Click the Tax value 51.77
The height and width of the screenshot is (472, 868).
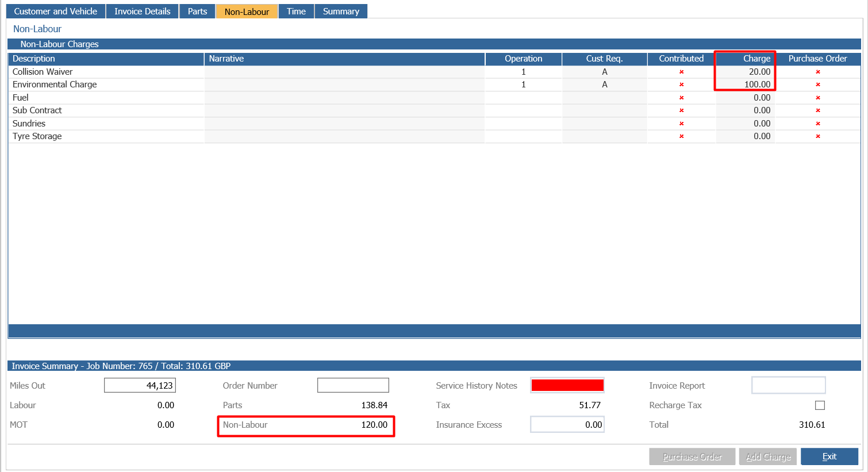590,405
